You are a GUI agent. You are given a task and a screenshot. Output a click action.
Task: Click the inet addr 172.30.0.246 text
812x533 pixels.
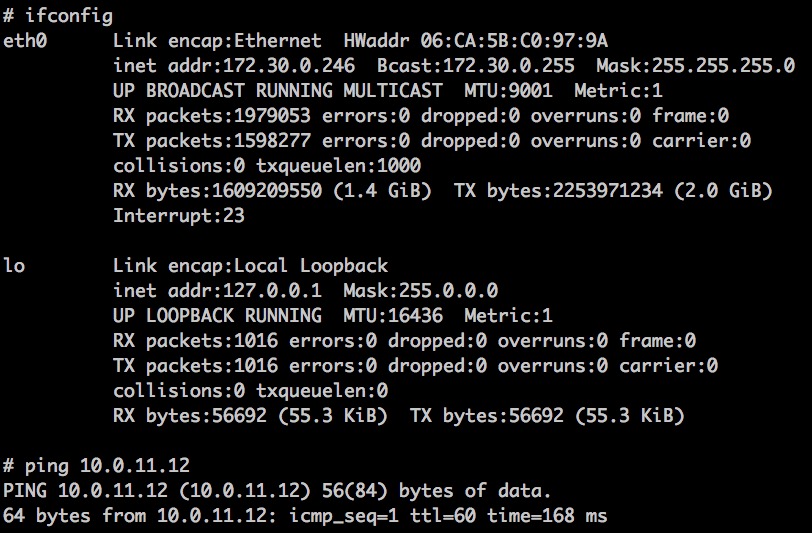click(x=234, y=65)
